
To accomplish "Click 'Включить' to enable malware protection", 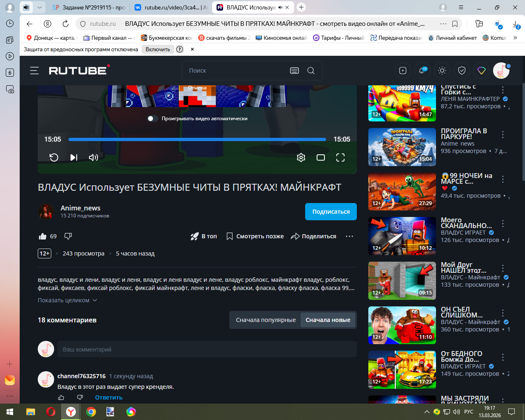I will click(158, 49).
